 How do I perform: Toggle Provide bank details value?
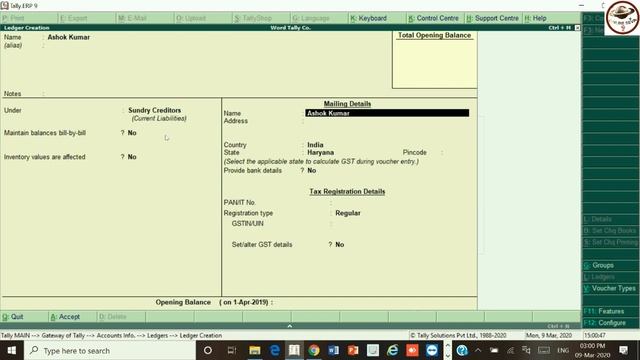pyautogui.click(x=311, y=171)
